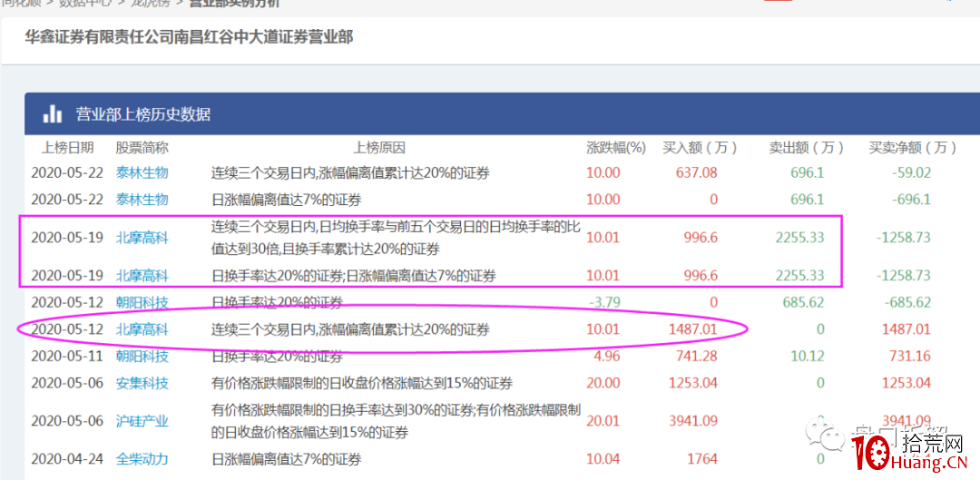This screenshot has width=980, height=480.
Task: Click the 2020-05-11 date cell
Action: (x=68, y=357)
